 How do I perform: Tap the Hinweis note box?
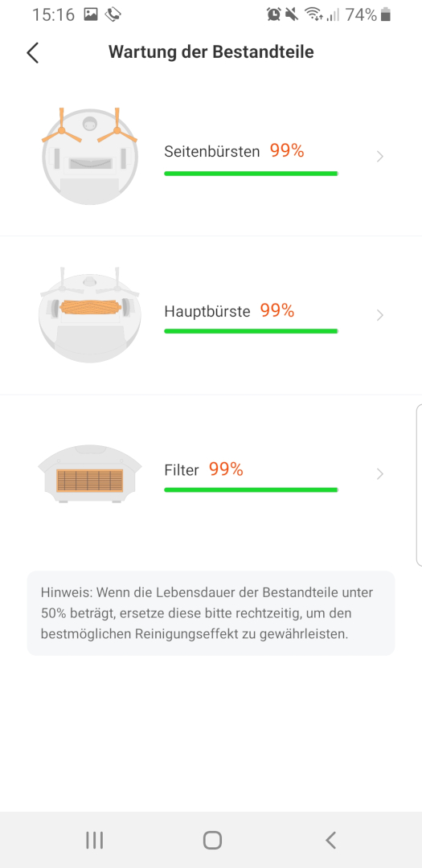click(211, 613)
